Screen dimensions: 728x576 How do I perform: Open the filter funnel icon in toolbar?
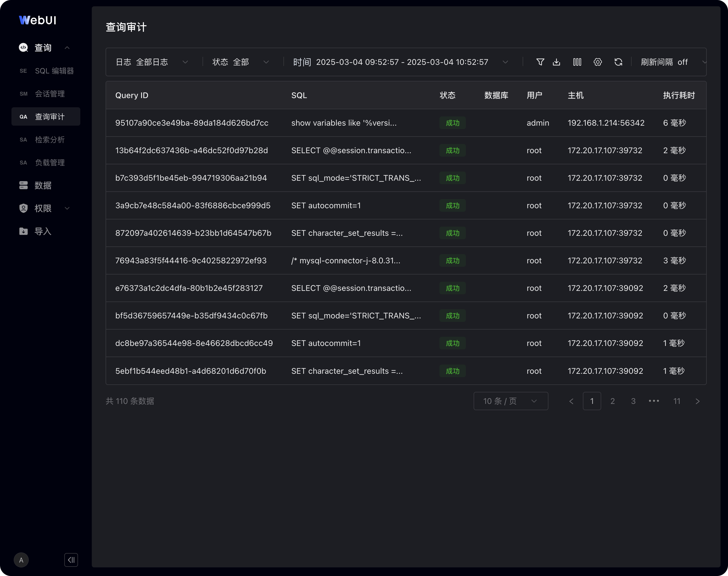(x=540, y=62)
